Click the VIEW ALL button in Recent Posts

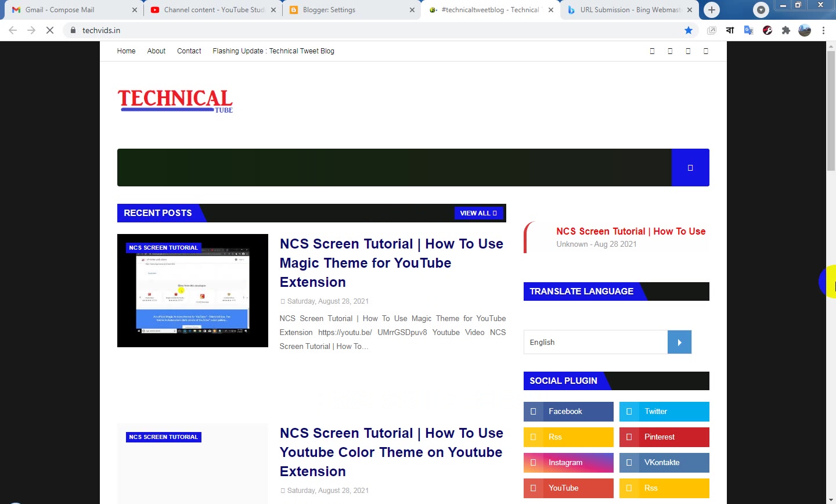(478, 213)
